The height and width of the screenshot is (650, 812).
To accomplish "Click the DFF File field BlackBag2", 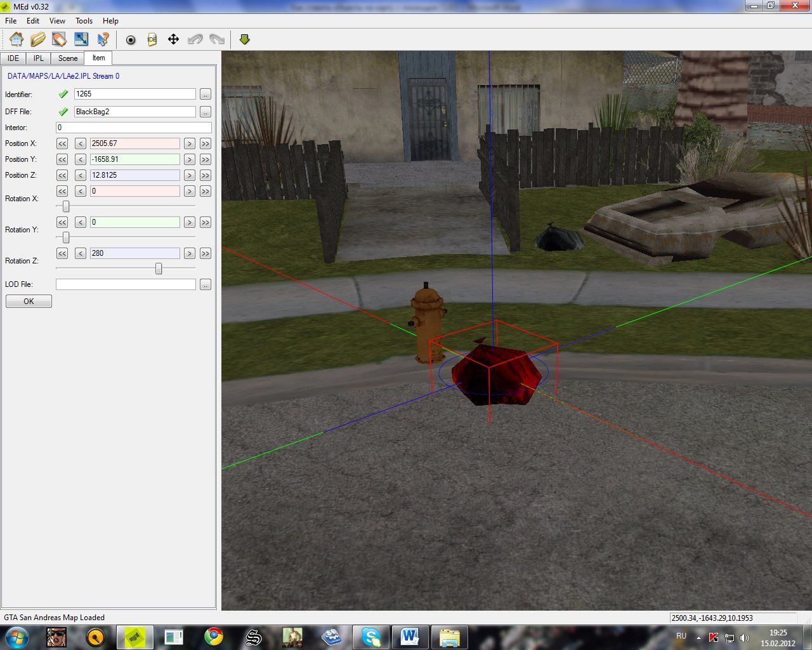I will point(134,112).
